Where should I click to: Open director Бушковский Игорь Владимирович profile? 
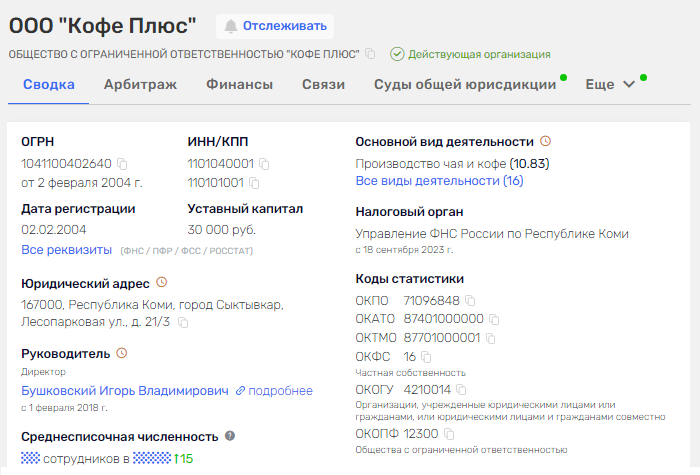(125, 391)
